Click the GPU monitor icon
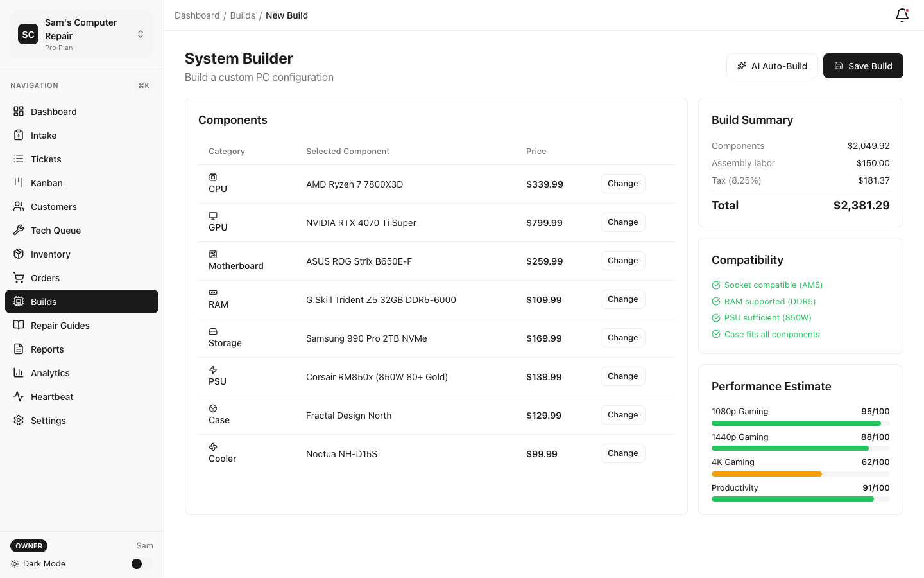 click(x=212, y=215)
